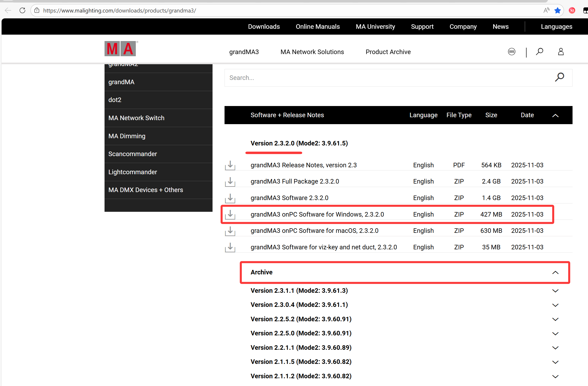Click the user account icon in header
The image size is (588, 386).
561,52
